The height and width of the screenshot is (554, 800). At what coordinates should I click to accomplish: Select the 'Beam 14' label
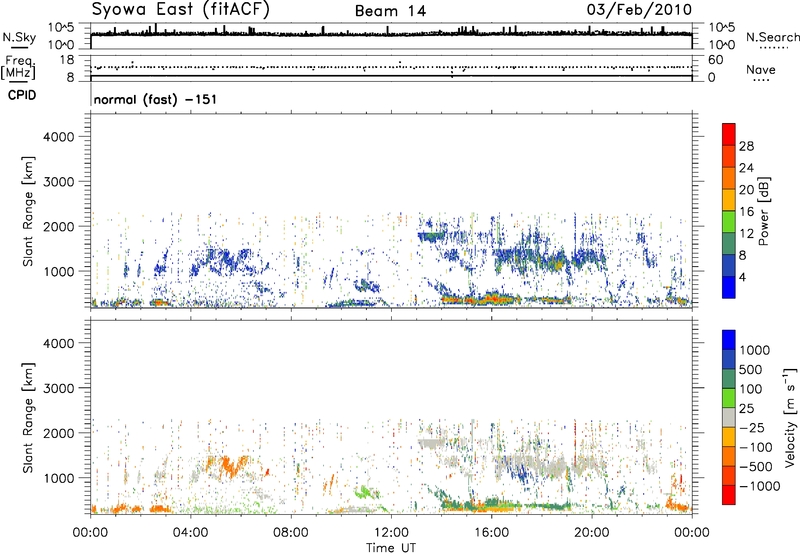point(390,11)
